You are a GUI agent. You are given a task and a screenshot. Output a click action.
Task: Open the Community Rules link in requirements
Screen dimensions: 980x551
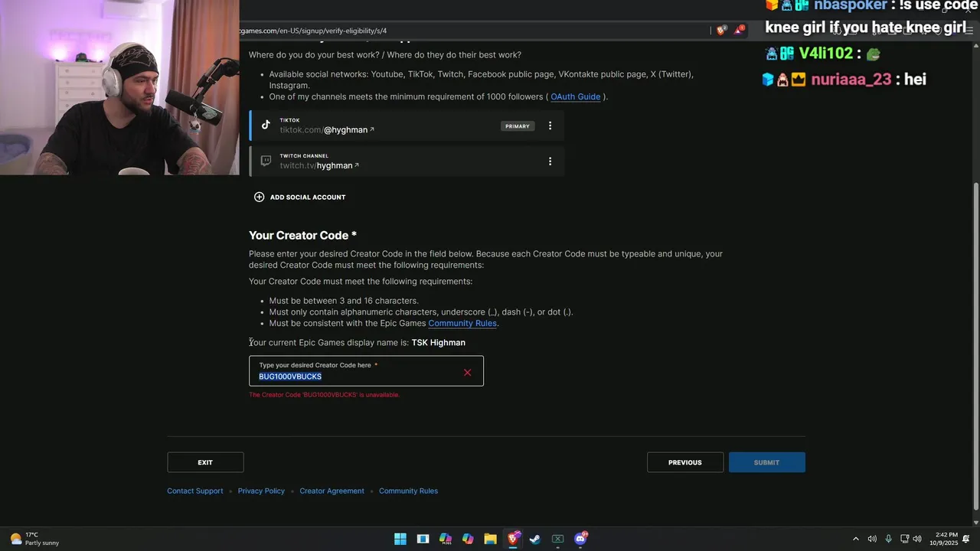click(x=462, y=323)
